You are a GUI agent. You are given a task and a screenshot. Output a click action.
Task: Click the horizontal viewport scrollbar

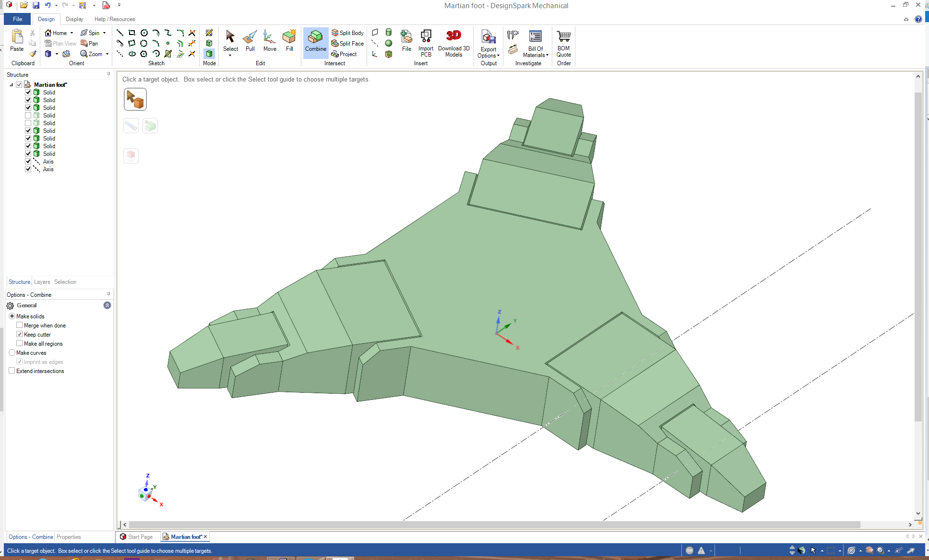click(x=494, y=525)
